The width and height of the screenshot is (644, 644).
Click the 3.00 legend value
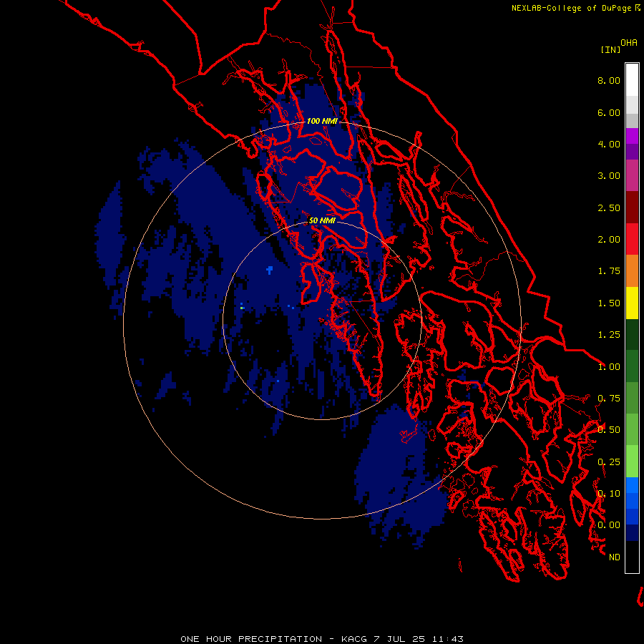click(x=609, y=176)
